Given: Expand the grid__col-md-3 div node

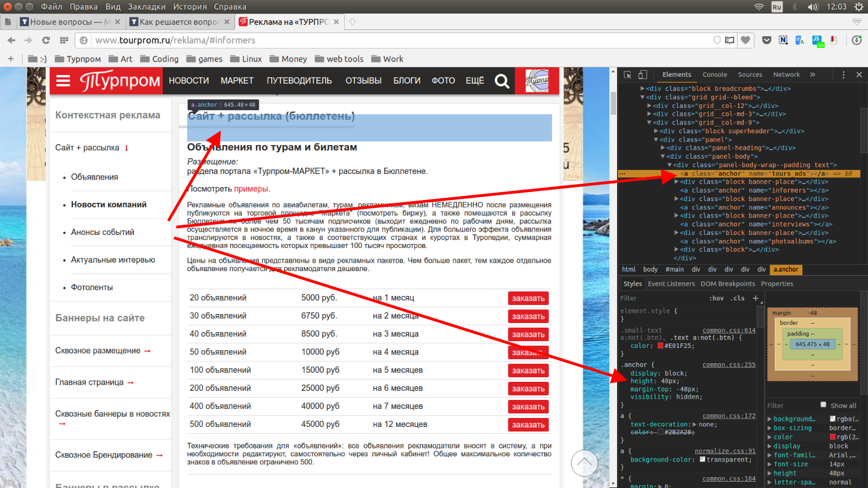Looking at the screenshot, I should pos(649,114).
